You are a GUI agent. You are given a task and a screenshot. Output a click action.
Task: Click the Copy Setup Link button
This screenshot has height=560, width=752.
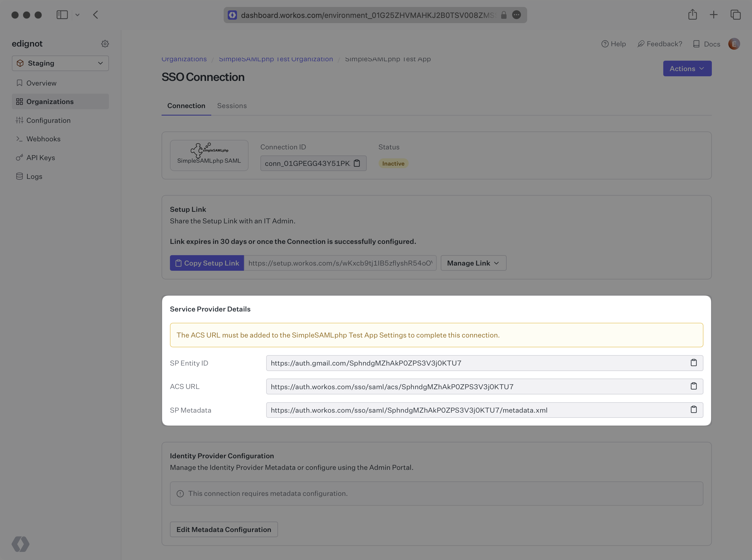207,263
